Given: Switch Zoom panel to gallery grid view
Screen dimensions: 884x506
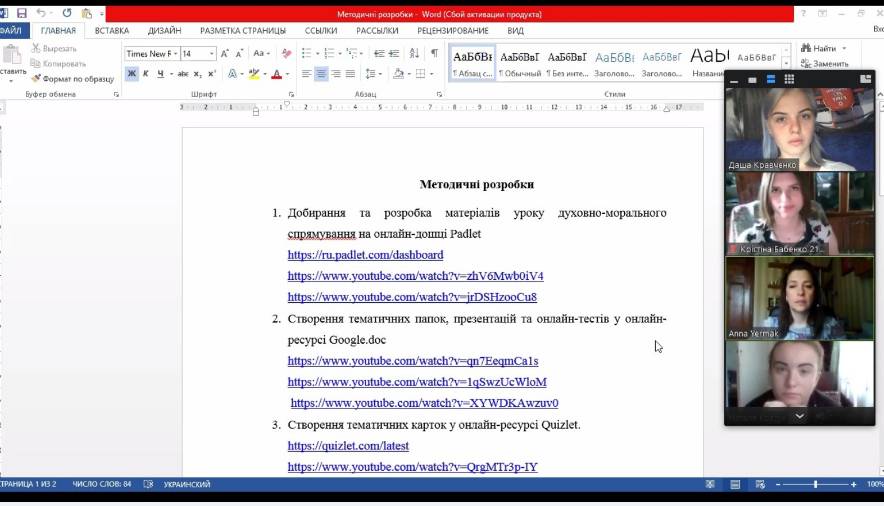Looking at the screenshot, I should pos(789,79).
